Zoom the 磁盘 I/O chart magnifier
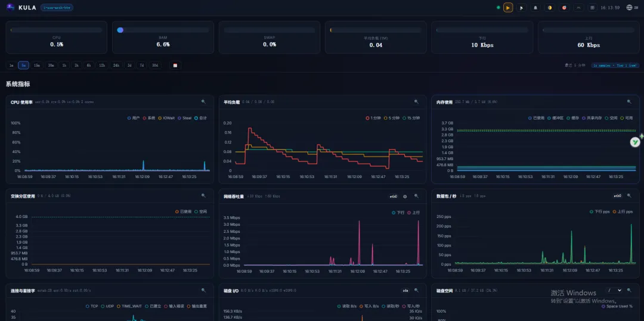The width and height of the screenshot is (644, 321). (416, 290)
